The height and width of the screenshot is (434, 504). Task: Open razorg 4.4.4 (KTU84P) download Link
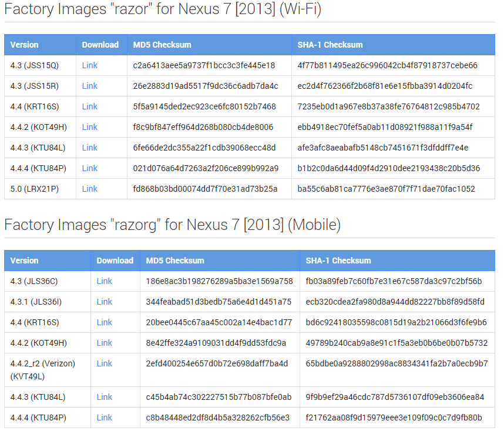(104, 418)
